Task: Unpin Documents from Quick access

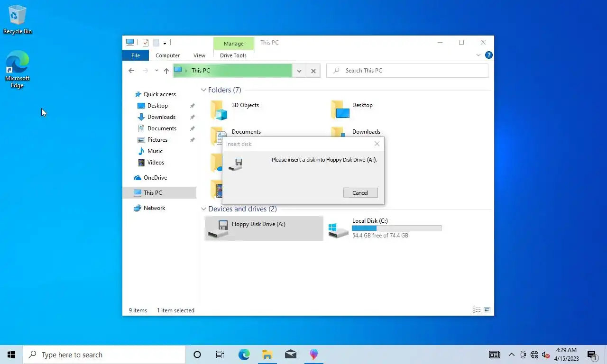Action: coord(192,128)
